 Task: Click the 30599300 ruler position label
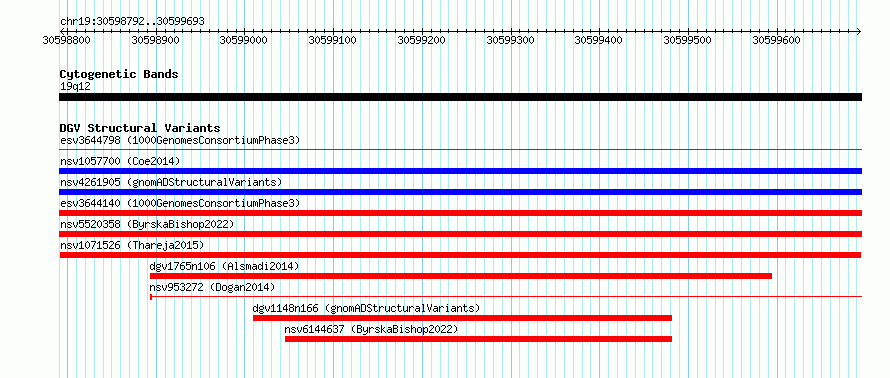pos(511,40)
